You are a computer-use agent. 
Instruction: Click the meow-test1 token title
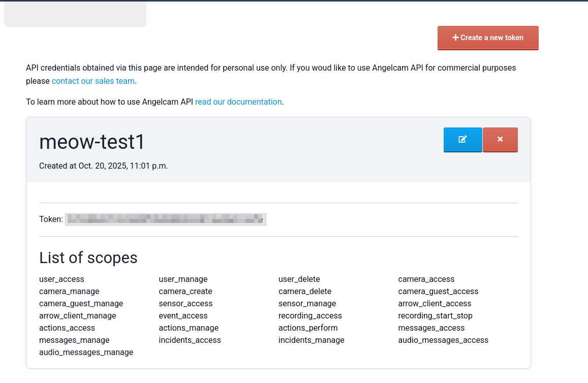(x=92, y=142)
